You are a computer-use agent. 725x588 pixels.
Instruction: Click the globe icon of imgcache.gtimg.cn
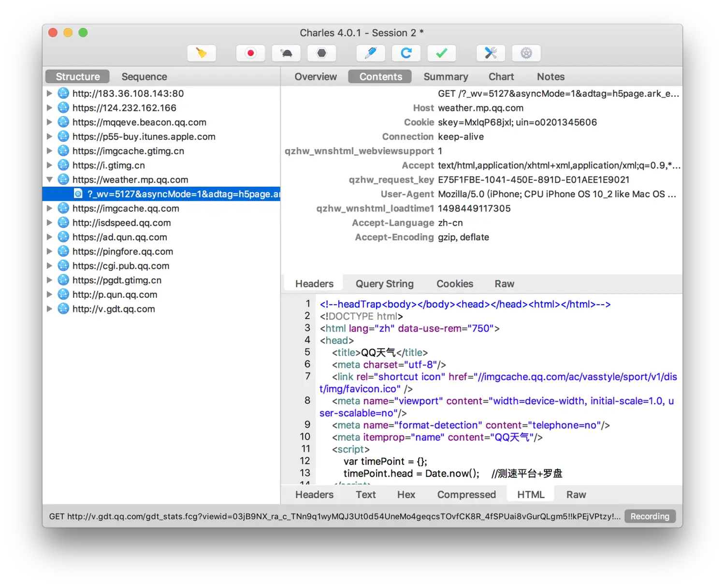[x=63, y=151]
